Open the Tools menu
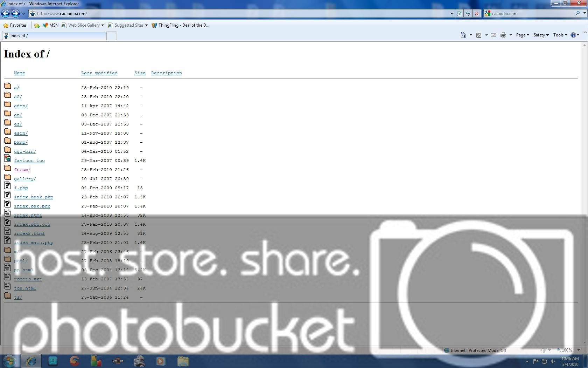This screenshot has height=368, width=588. (x=560, y=35)
